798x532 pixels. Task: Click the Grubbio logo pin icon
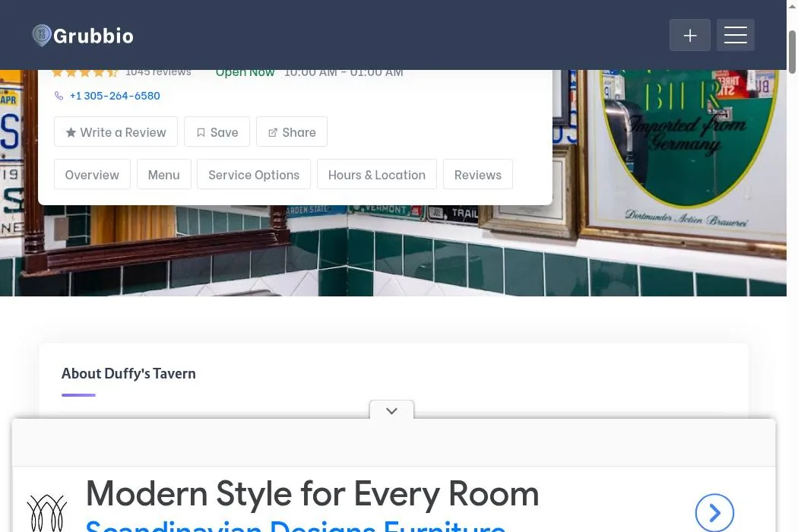[x=42, y=35]
